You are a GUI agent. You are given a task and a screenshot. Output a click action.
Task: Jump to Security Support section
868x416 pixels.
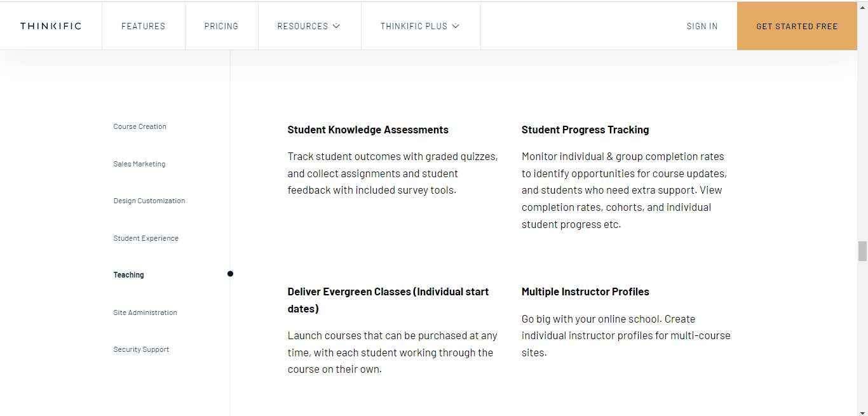point(141,349)
